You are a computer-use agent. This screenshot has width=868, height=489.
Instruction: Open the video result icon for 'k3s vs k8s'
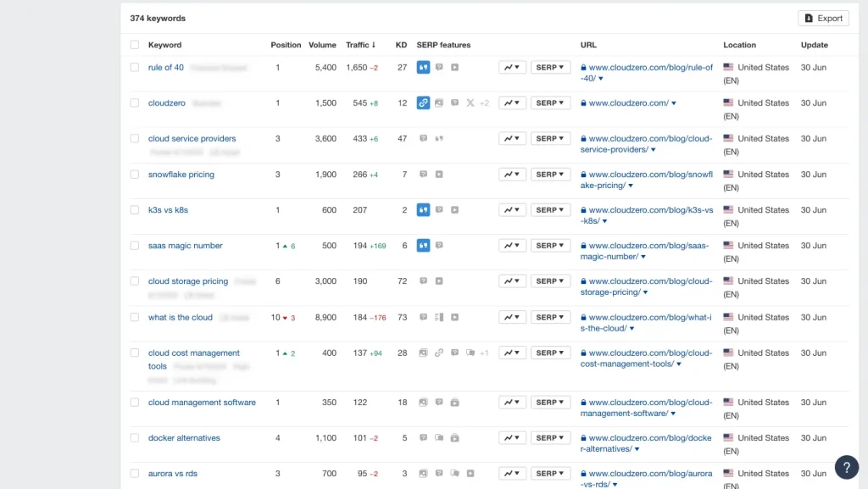tap(454, 209)
